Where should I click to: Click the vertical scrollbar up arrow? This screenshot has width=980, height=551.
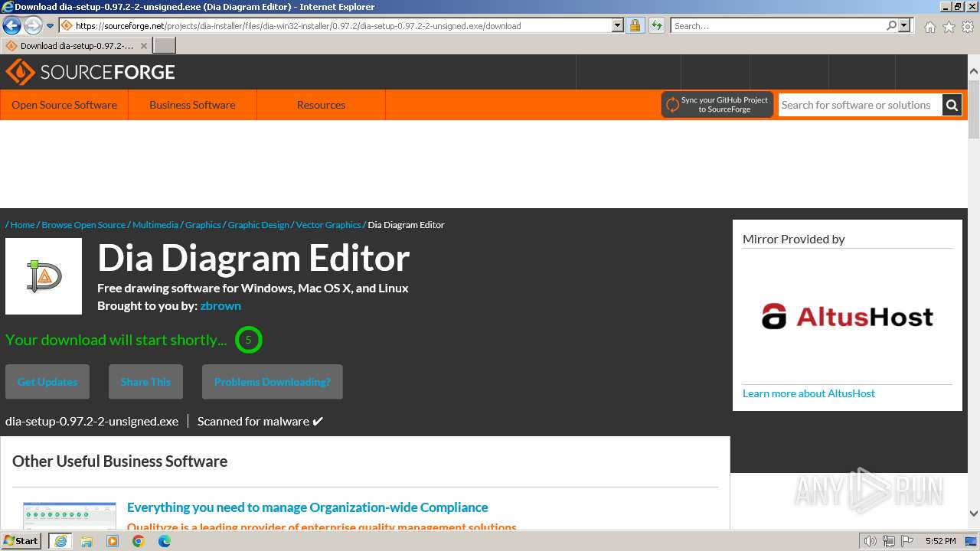pyautogui.click(x=974, y=72)
